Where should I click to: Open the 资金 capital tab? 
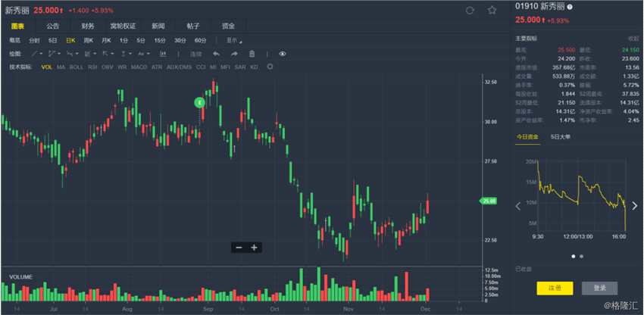tap(228, 26)
